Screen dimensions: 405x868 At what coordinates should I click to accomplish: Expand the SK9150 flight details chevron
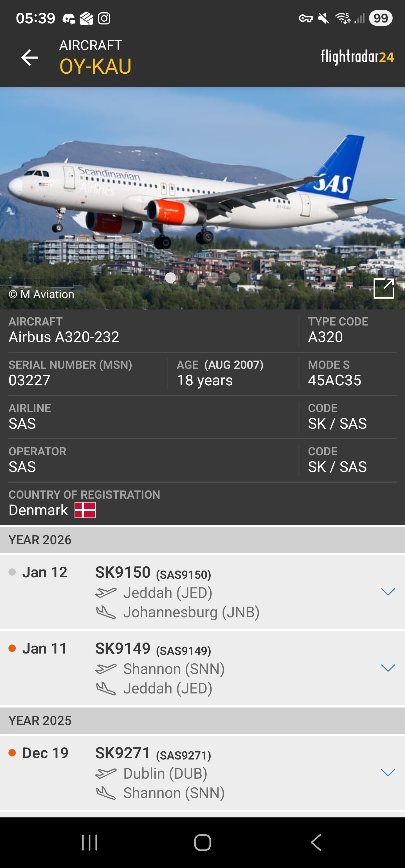[388, 592]
